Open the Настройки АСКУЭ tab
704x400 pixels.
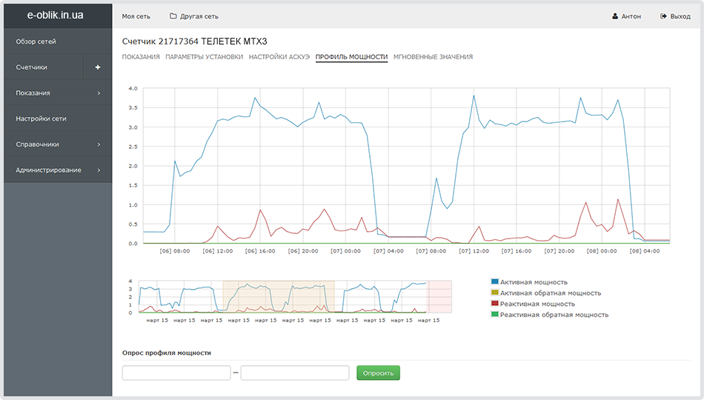pyautogui.click(x=279, y=57)
